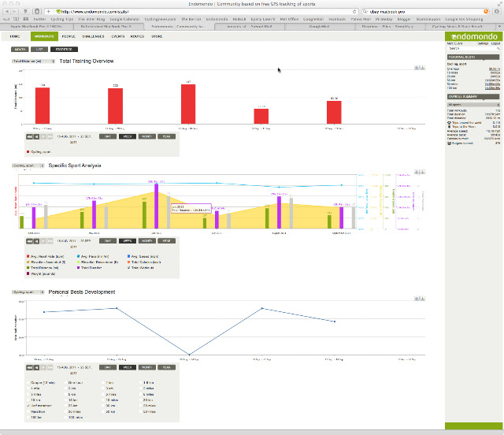This screenshot has width=504, height=435.
Task: Expand the sport selector for Specific Sport Analysis
Action: pos(28,165)
